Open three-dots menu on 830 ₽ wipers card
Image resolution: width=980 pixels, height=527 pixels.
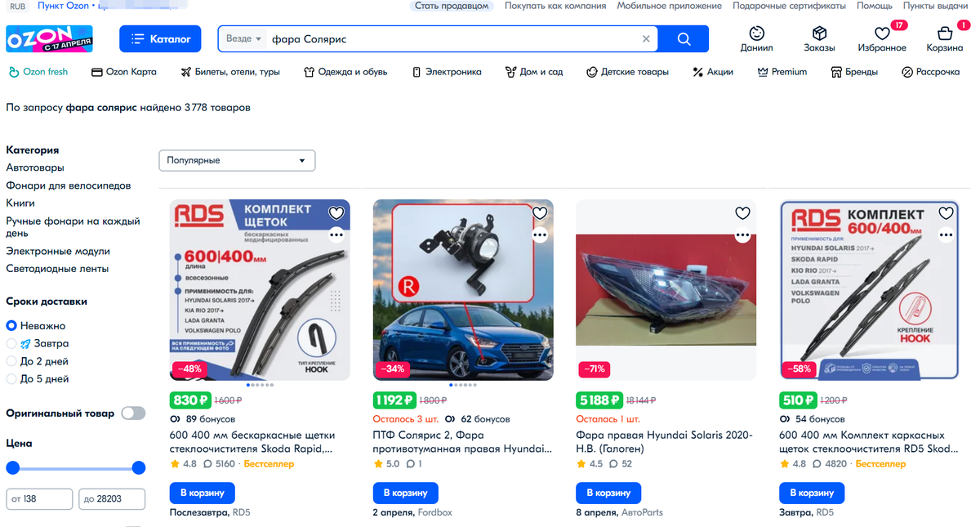click(336, 234)
